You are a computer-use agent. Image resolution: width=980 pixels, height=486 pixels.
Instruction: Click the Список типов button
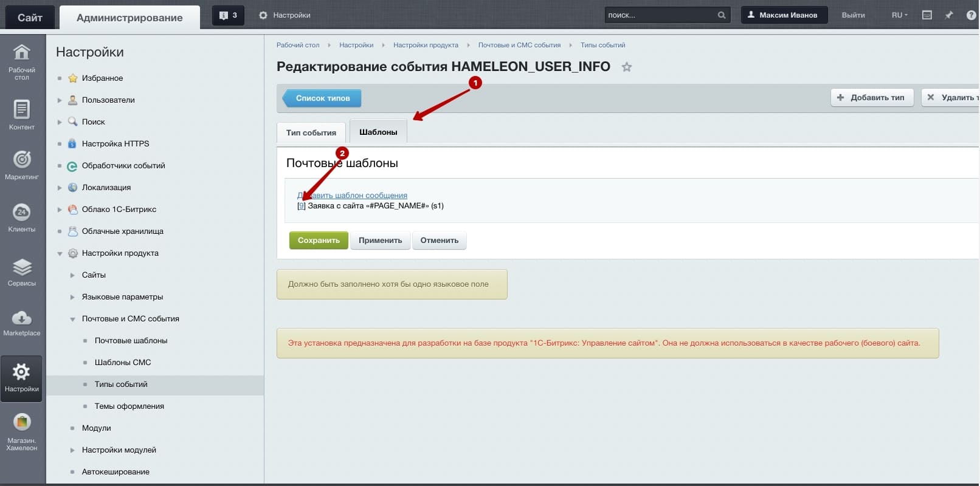(322, 98)
